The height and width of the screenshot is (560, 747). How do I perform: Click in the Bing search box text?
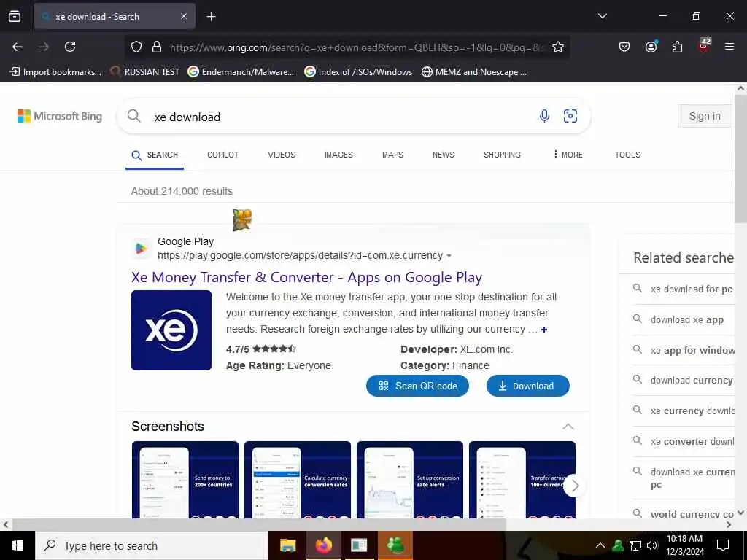(x=187, y=117)
